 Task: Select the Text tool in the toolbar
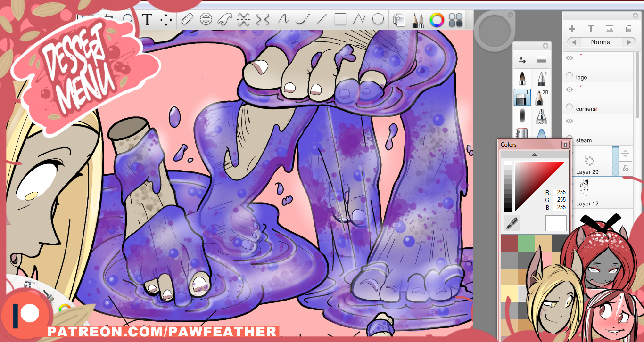click(x=148, y=20)
